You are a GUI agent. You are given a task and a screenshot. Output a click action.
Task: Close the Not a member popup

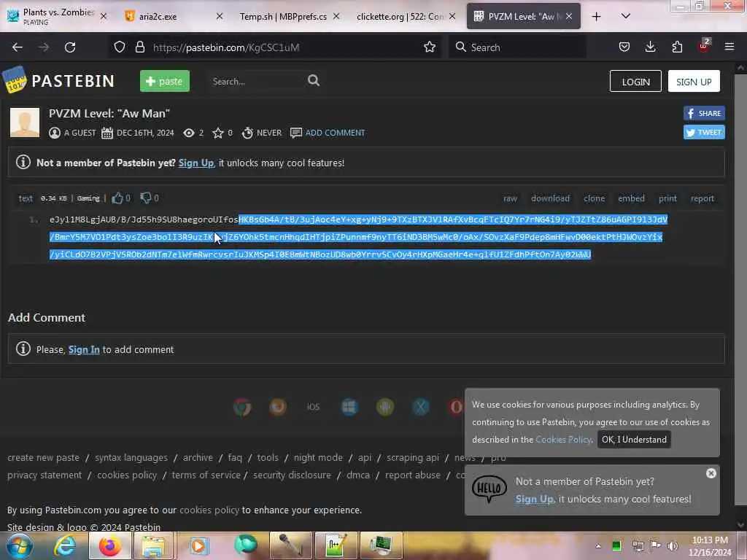tap(711, 472)
